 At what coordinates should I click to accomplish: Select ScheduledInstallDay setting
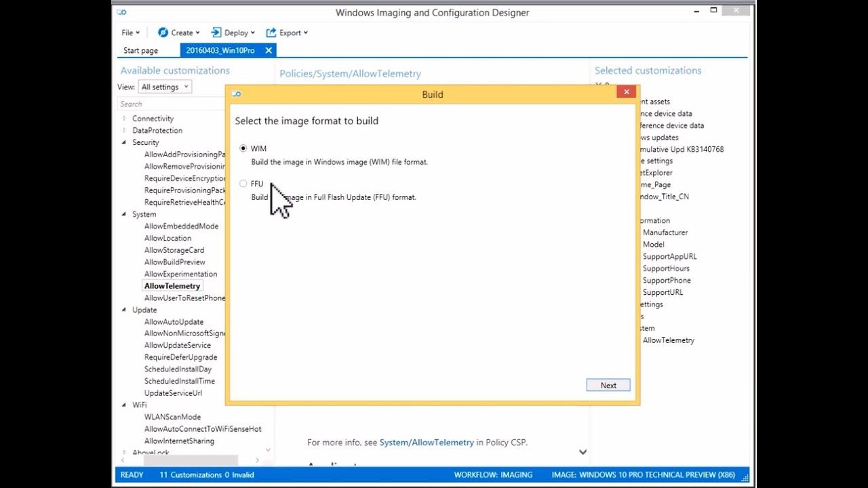point(178,369)
